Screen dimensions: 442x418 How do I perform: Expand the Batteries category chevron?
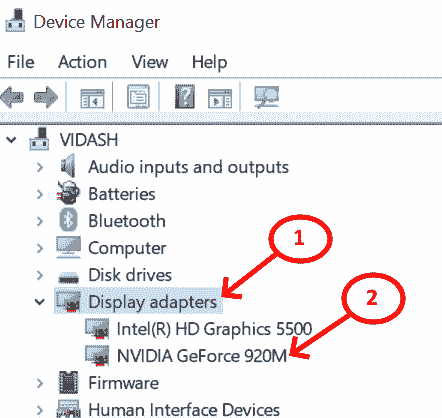tap(40, 194)
